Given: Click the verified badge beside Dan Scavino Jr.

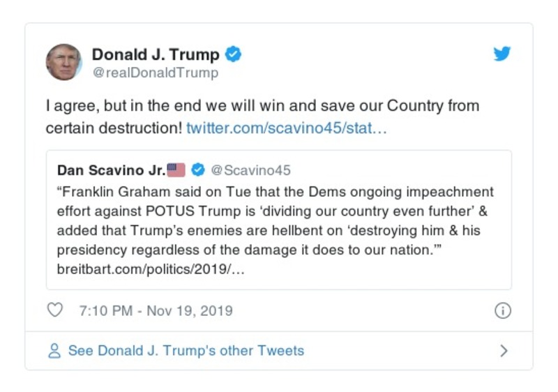Looking at the screenshot, I should coord(198,170).
